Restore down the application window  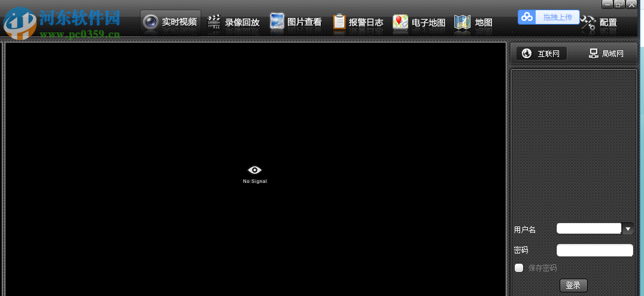[x=619, y=4]
